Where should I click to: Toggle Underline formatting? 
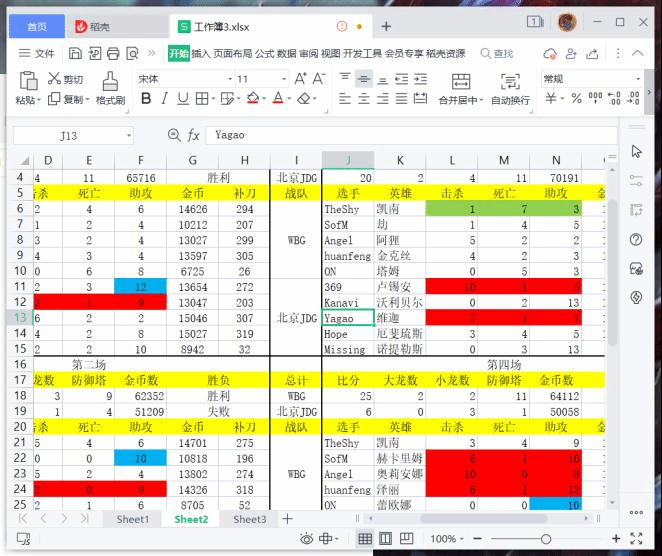tap(183, 99)
